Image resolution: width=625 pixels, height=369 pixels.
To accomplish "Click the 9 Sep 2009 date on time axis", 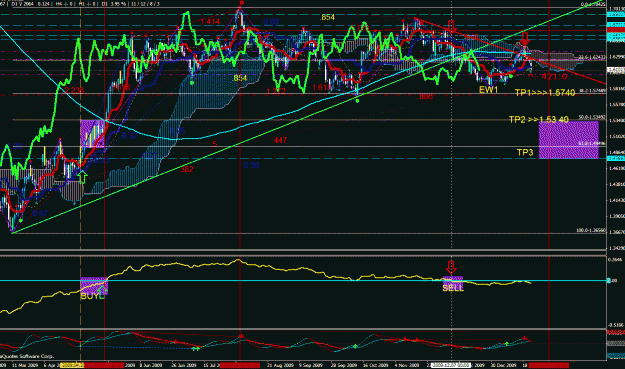I will point(311,365).
